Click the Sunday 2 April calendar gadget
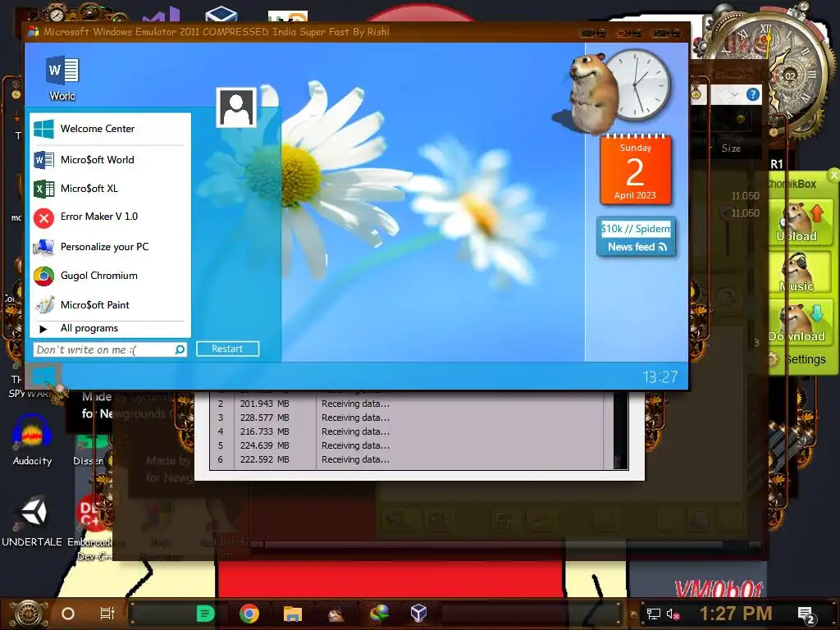Viewport: 840px width, 630px height. click(x=635, y=171)
